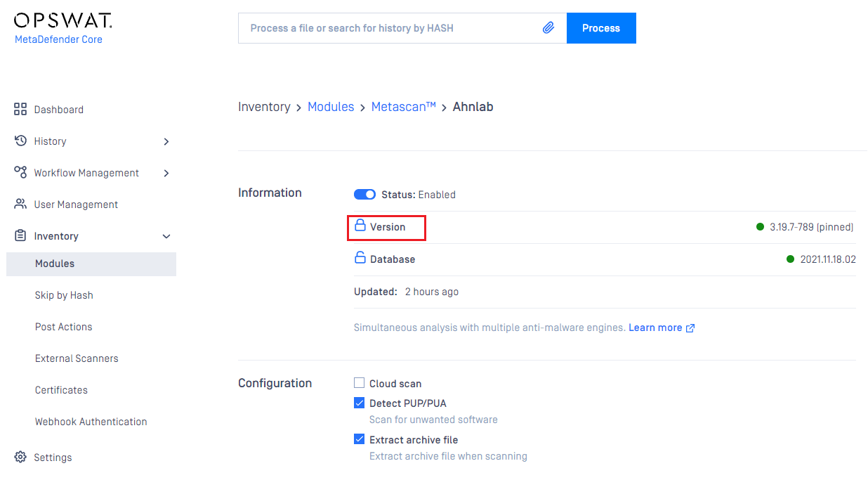Click the database value 2021.11.18.02
Image resolution: width=868 pixels, height=480 pixels.
click(828, 259)
